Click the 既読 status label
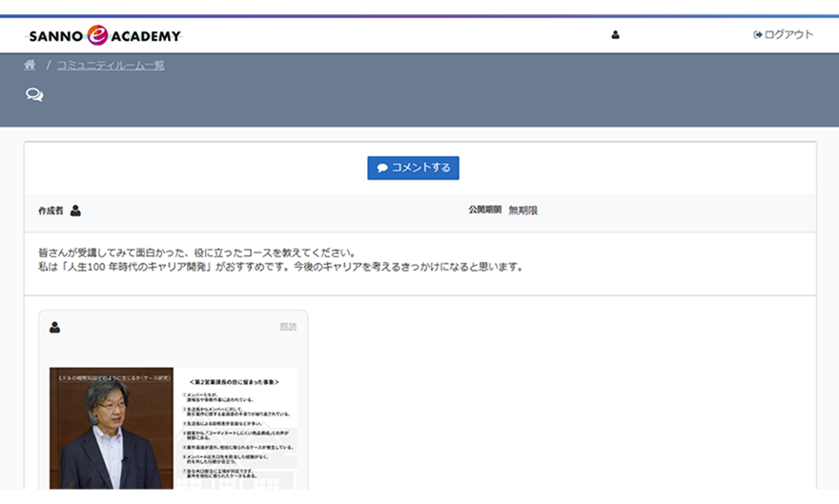 point(288,327)
